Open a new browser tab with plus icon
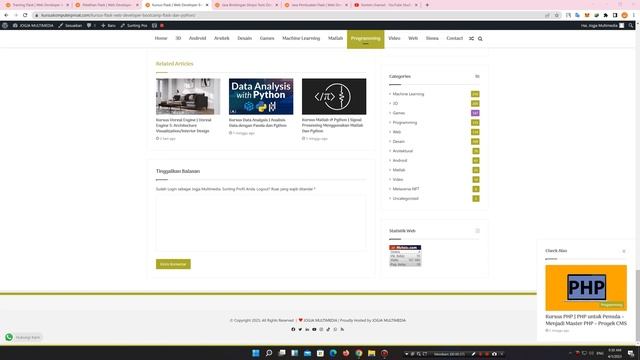The height and width of the screenshot is (360, 640). click(x=427, y=5)
